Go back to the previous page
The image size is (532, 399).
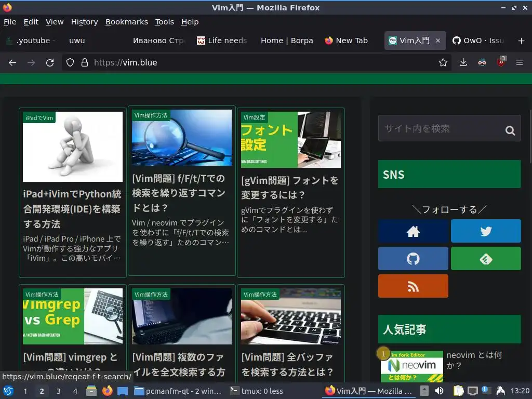coord(12,62)
